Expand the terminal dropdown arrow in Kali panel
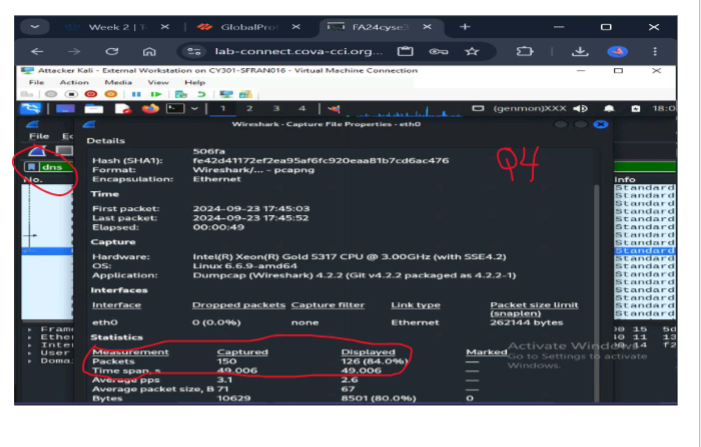The height and width of the screenshot is (447, 701). [x=194, y=109]
